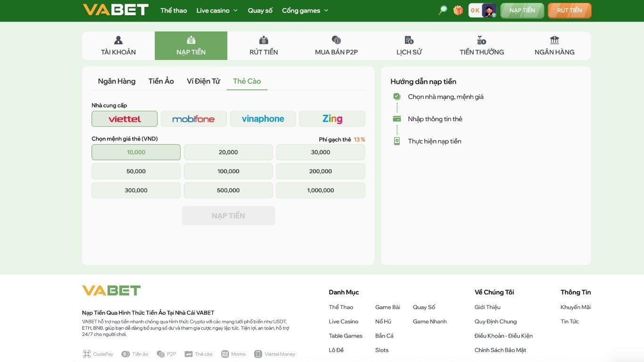Image resolution: width=644 pixels, height=362 pixels.
Task: Open the LỊCH SỬ history icon
Action: pos(408,40)
